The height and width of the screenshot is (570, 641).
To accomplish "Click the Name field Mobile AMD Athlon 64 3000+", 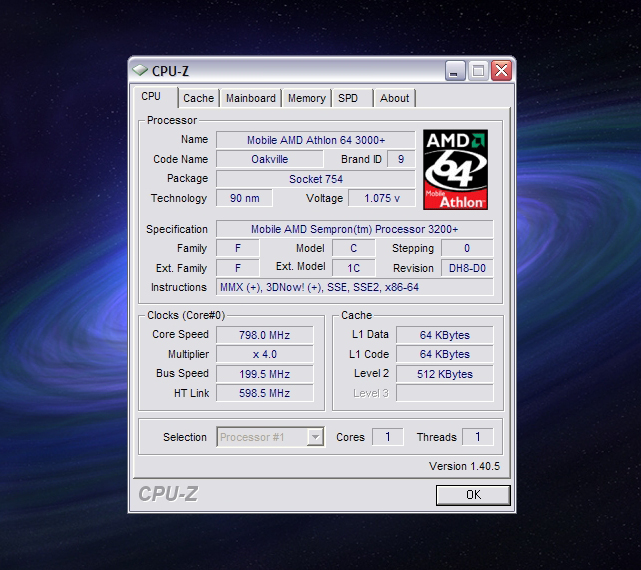I will tap(316, 140).
